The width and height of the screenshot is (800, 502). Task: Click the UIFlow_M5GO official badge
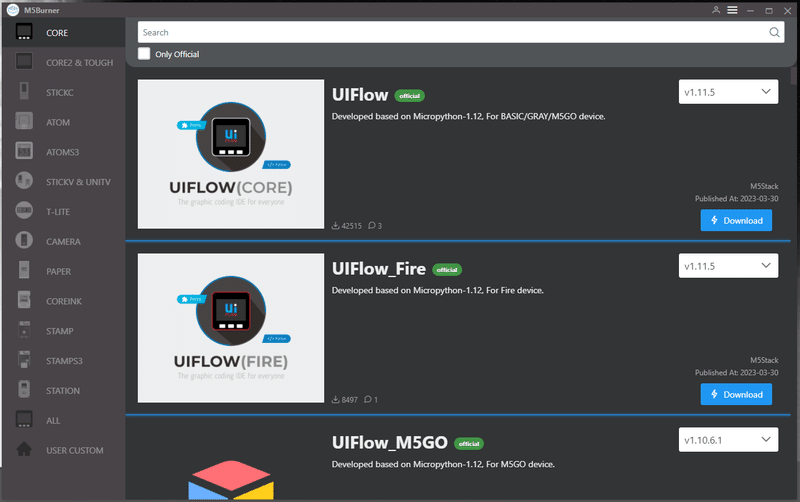(x=469, y=444)
